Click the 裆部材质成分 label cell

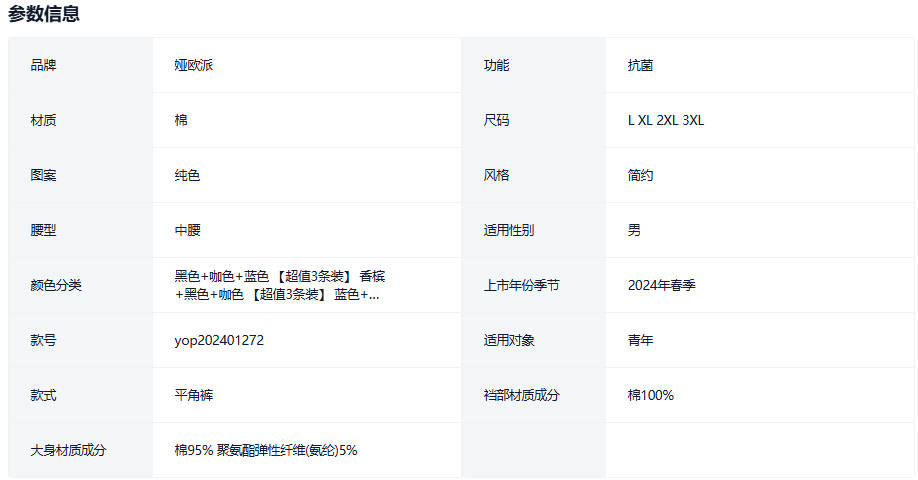[x=521, y=395]
